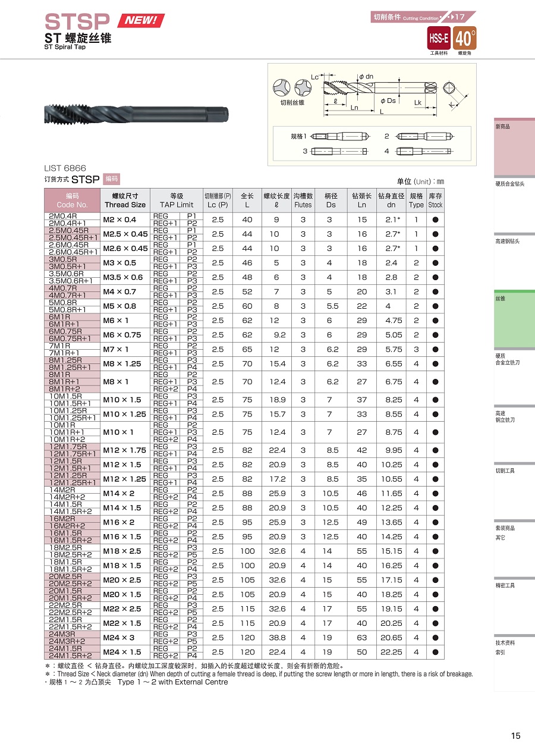Viewport: 535px width, 756px height.
Task: Click the Thread Size column header
Action: click(125, 200)
